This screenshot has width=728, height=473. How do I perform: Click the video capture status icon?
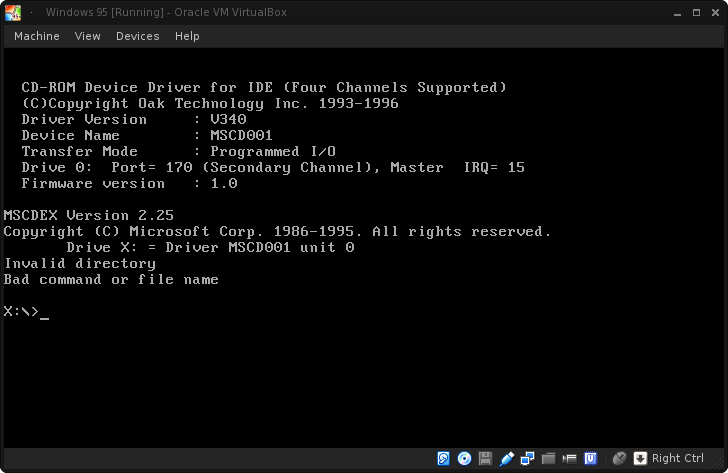[x=569, y=459]
